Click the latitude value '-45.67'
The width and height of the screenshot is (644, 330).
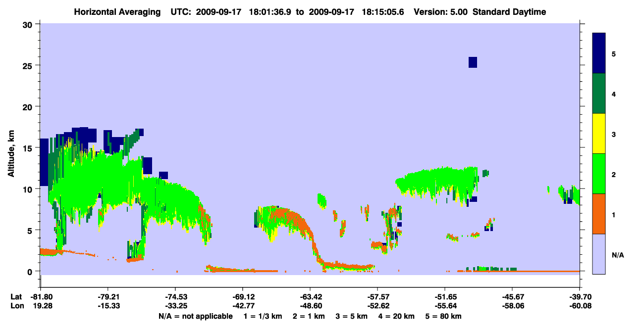(512, 297)
